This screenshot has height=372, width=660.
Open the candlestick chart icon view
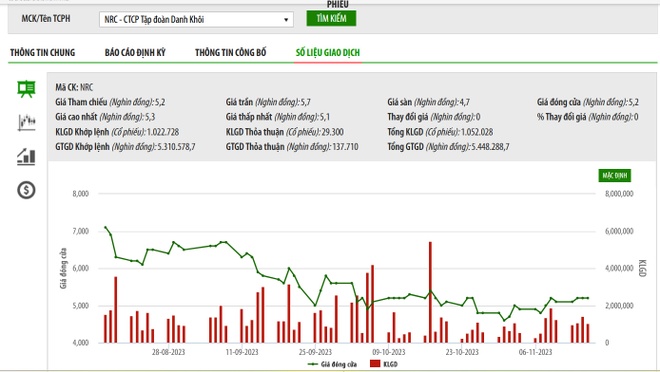coord(27,122)
